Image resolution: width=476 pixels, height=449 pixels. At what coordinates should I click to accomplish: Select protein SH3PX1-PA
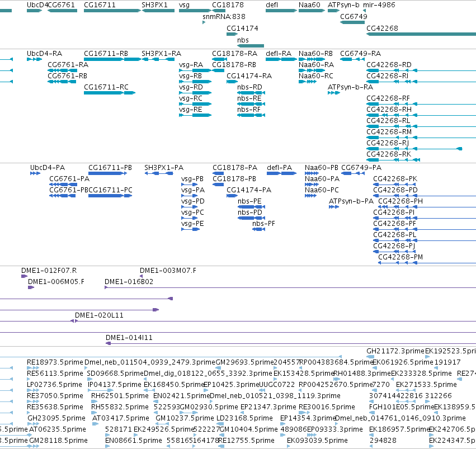pos(164,167)
